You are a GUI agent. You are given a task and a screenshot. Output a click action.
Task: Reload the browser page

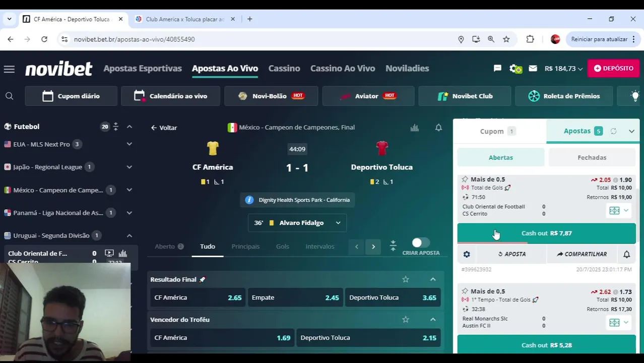click(44, 39)
